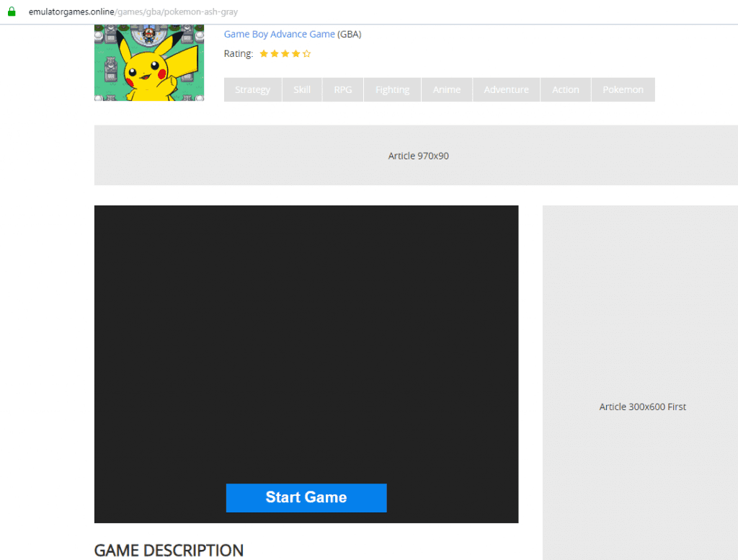The width and height of the screenshot is (738, 560).
Task: Browse the Anime tag
Action: point(446,89)
